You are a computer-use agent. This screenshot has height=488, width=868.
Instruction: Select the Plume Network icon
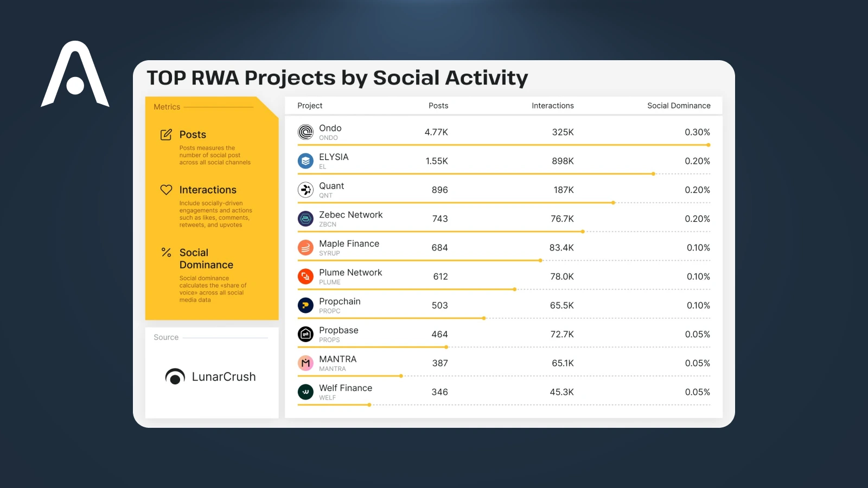305,277
